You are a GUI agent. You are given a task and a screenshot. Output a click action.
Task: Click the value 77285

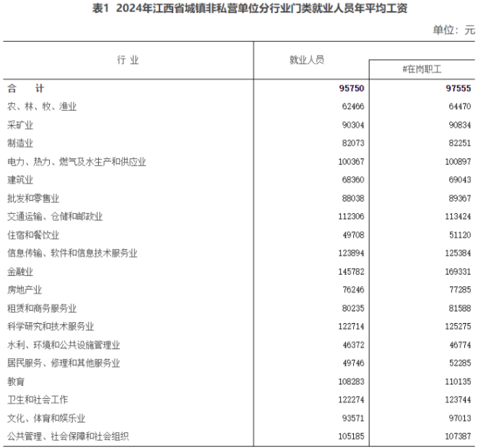[460, 290]
